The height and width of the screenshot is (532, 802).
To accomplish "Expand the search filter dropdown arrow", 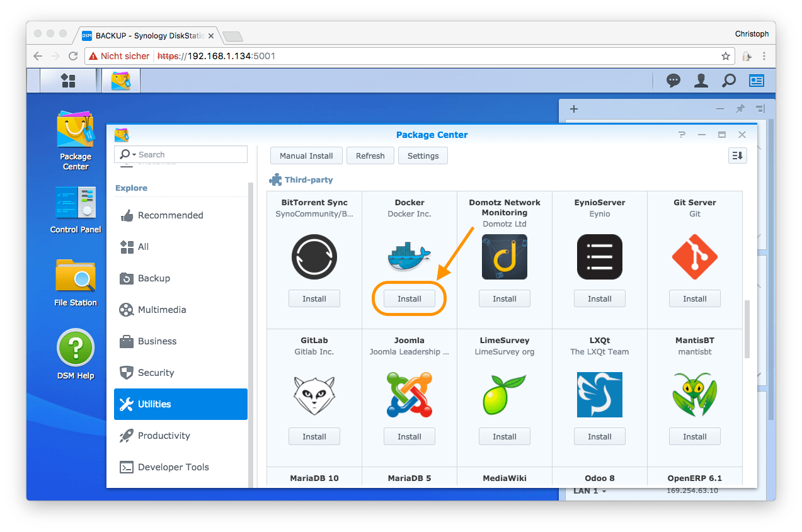I will point(134,155).
